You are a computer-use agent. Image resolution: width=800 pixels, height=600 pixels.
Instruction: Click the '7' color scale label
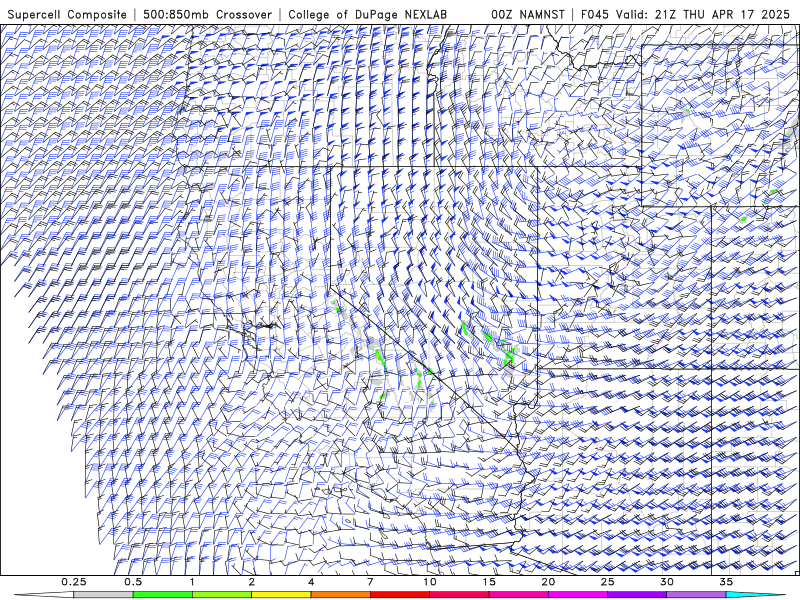pyautogui.click(x=370, y=582)
